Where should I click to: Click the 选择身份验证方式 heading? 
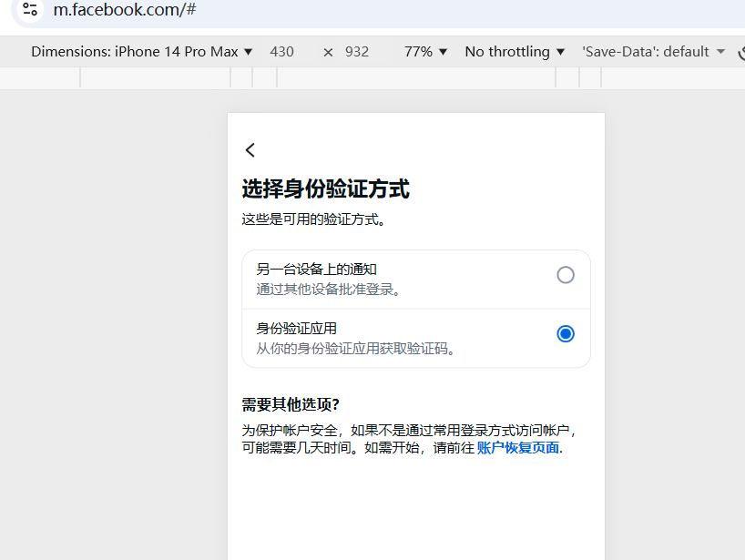pyautogui.click(x=325, y=189)
